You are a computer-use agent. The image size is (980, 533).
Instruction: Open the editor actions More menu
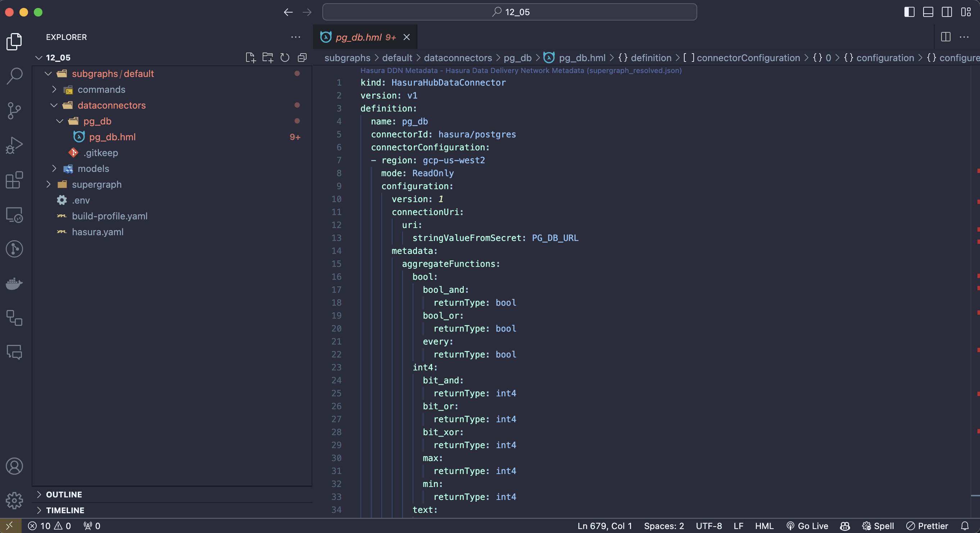tap(965, 37)
